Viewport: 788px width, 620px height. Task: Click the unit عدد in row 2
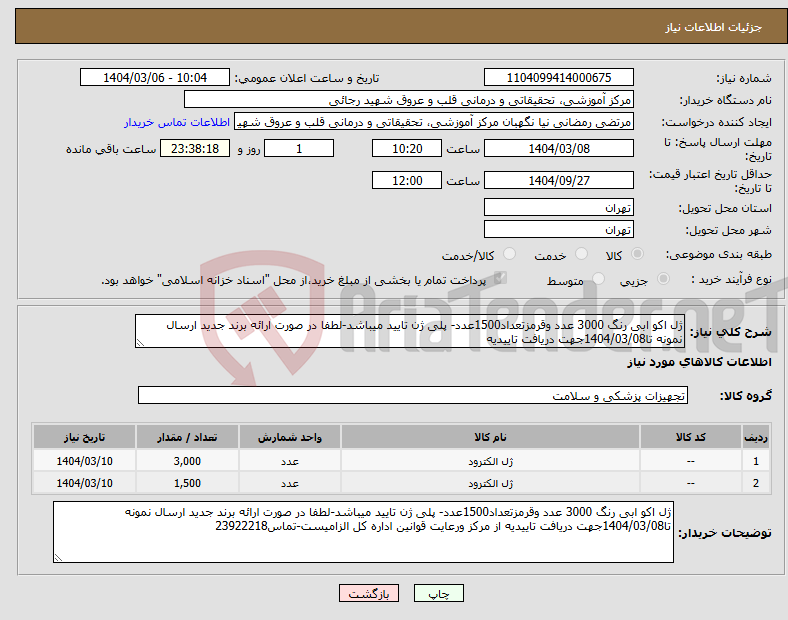click(x=290, y=483)
